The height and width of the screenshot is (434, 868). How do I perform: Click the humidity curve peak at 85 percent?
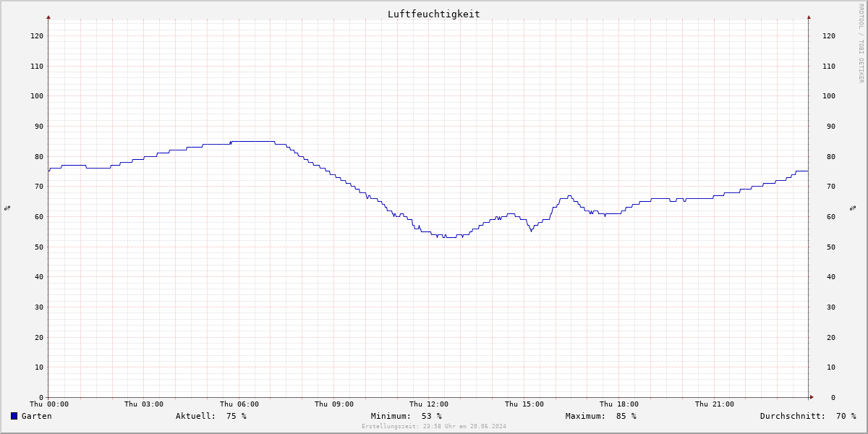tap(252, 141)
